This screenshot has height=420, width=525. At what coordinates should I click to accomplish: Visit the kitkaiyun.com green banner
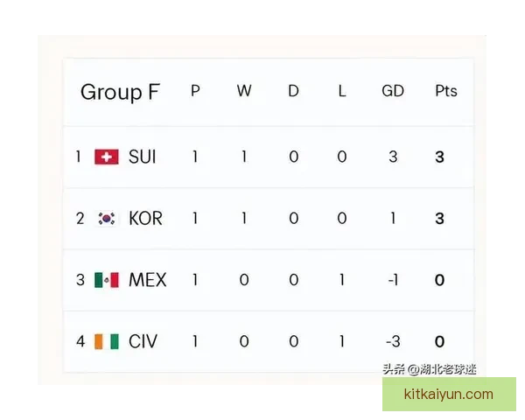point(448,394)
